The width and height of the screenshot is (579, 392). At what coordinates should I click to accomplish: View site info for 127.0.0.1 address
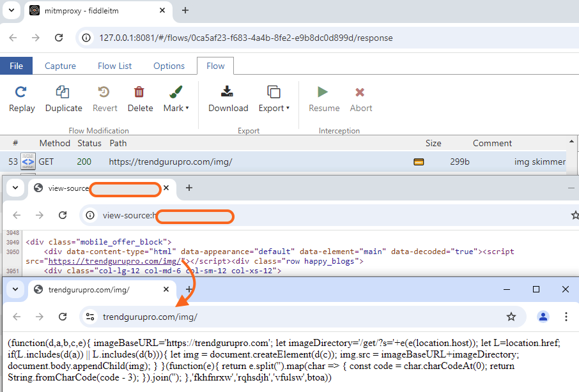(x=86, y=38)
